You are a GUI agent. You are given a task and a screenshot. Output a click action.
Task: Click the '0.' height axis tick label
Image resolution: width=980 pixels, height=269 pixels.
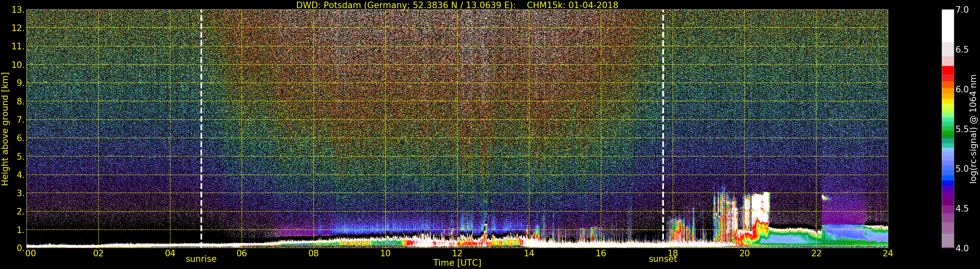(21, 248)
